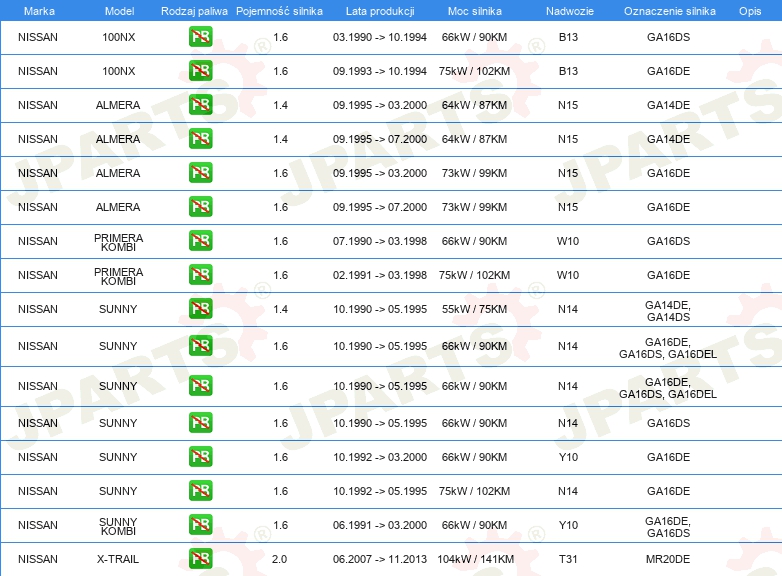Click the GA16DE, GA16DS code in the SUNNY KOMBI row

[668, 527]
